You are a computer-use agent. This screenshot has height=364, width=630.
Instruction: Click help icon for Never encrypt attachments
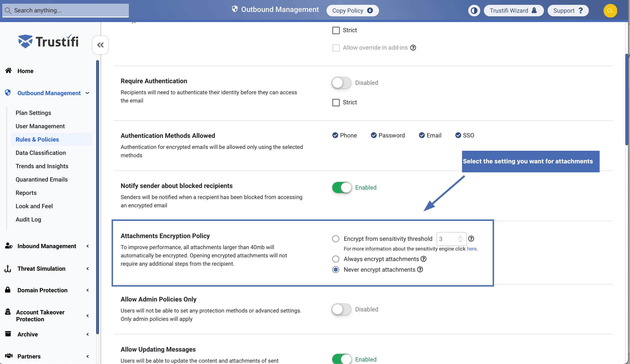(420, 269)
